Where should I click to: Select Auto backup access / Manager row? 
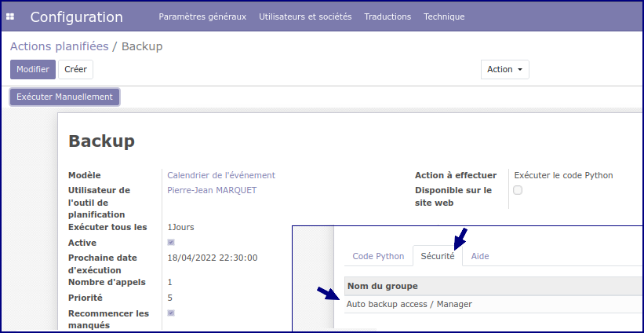click(409, 304)
